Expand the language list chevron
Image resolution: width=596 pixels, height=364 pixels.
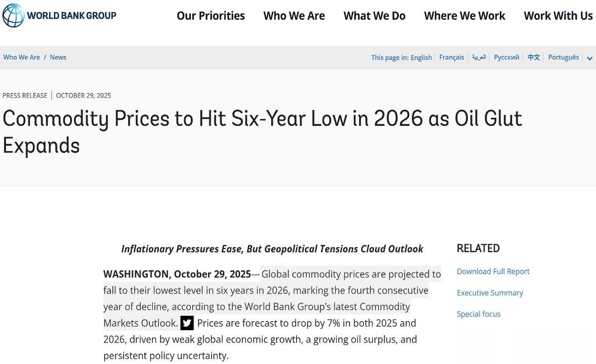[x=590, y=59]
